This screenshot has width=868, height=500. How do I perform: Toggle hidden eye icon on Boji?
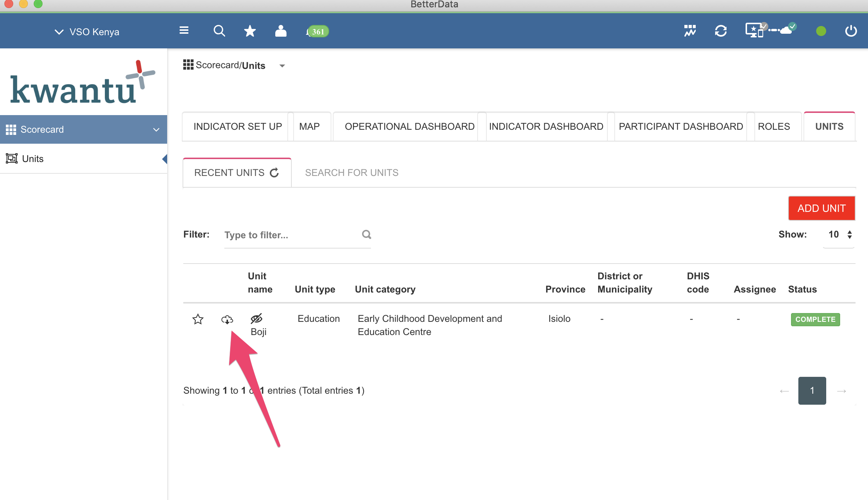[x=256, y=318]
